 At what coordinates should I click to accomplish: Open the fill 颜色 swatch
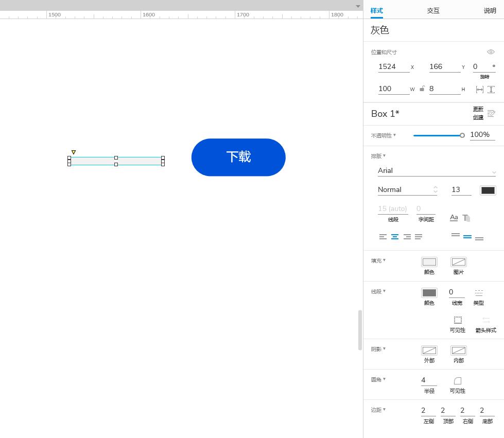point(429,262)
